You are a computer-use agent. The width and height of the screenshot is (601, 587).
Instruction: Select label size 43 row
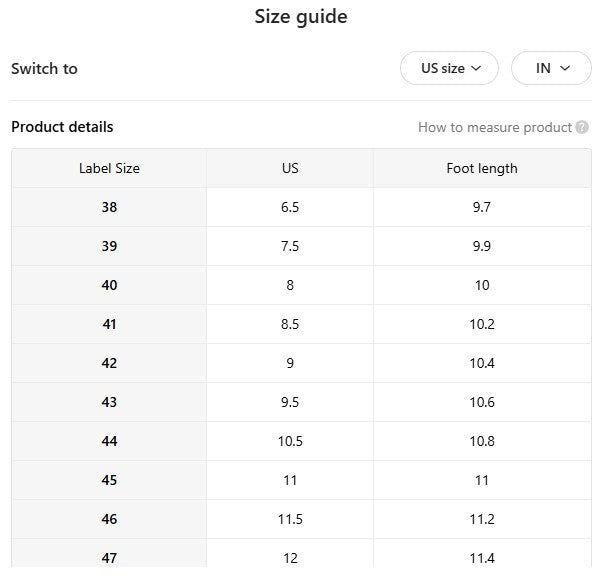coord(109,402)
